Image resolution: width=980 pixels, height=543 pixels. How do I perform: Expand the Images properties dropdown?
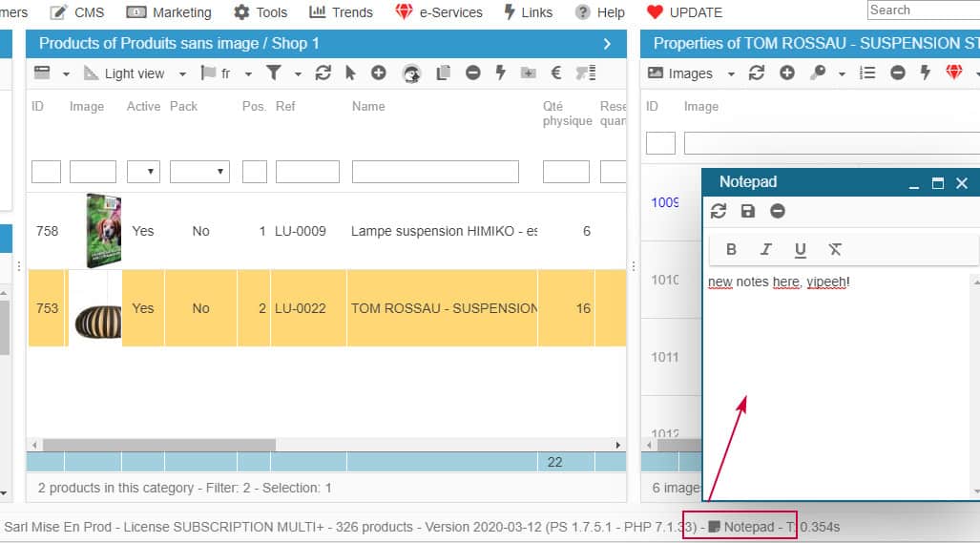coord(731,73)
